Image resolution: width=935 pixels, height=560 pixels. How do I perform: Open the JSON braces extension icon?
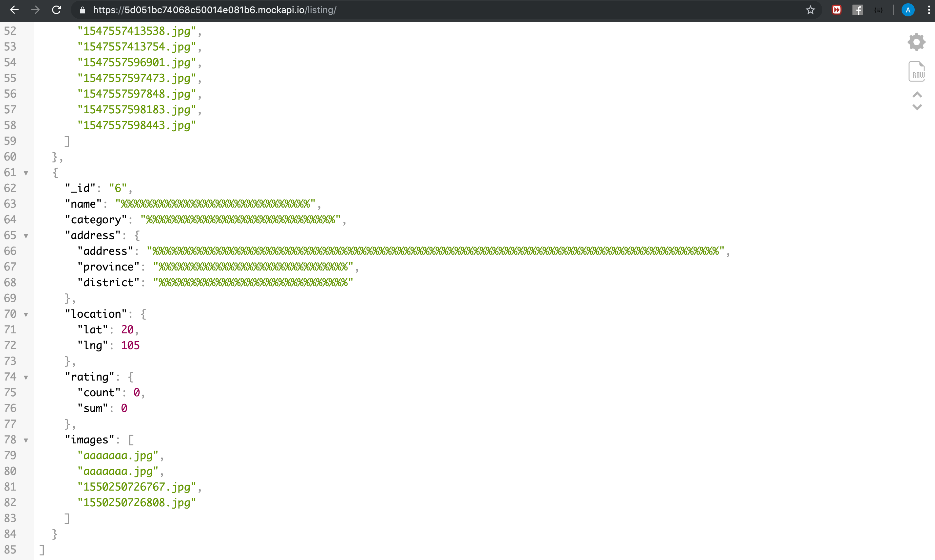(879, 10)
